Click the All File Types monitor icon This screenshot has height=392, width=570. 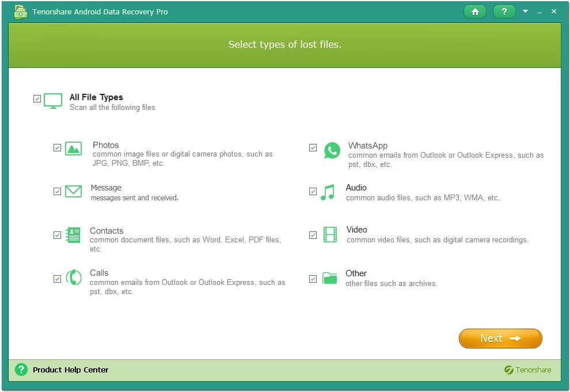(53, 101)
